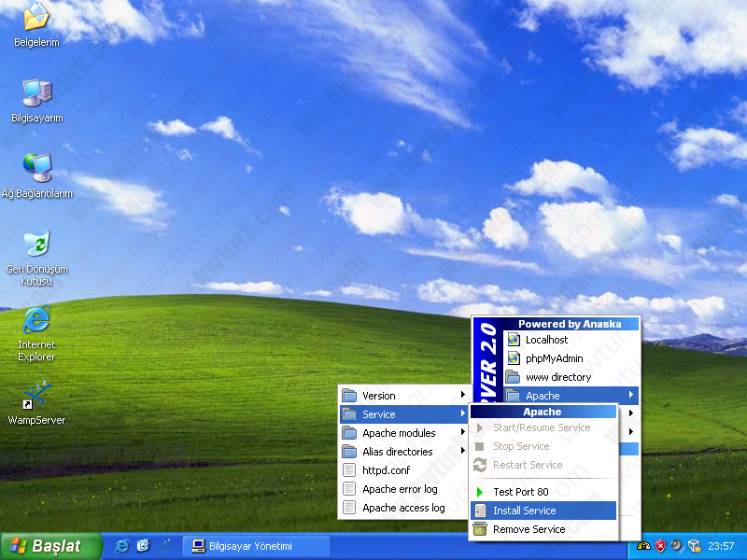Screen dimensions: 747x560
Task: Click the WampServer quick launch icon
Action: point(165,546)
